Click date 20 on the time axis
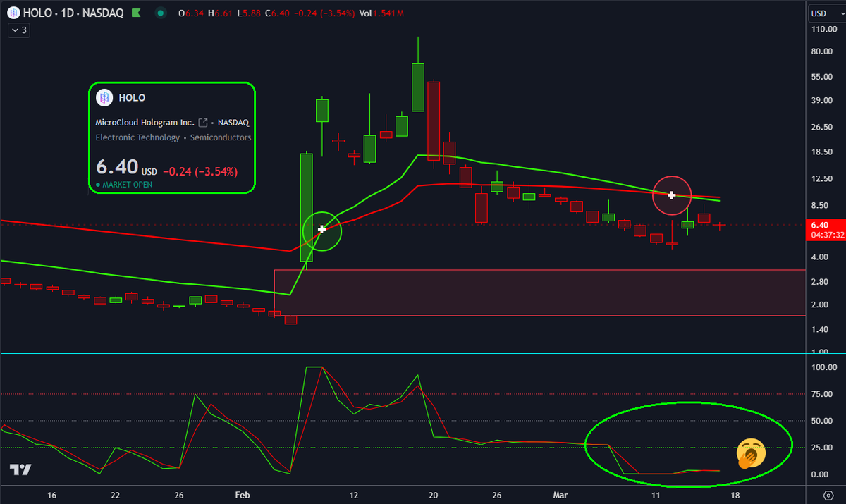This screenshot has width=846, height=504. pos(434,496)
